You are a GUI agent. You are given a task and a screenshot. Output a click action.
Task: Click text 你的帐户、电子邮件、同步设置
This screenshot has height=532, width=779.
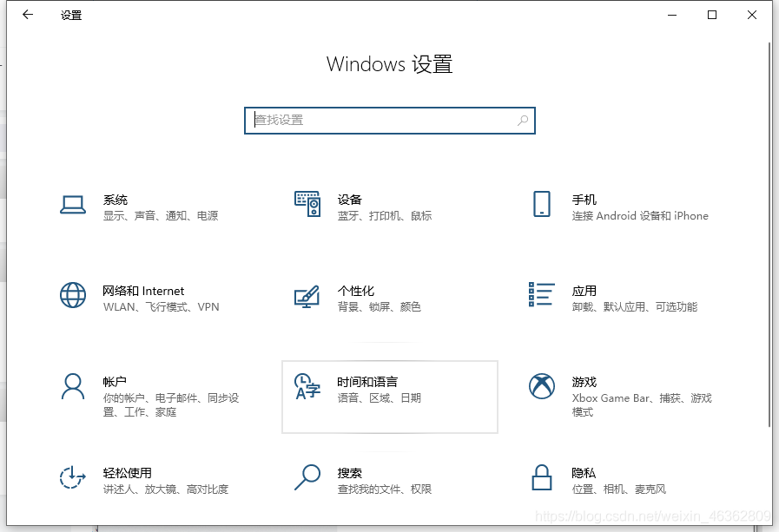pos(171,405)
